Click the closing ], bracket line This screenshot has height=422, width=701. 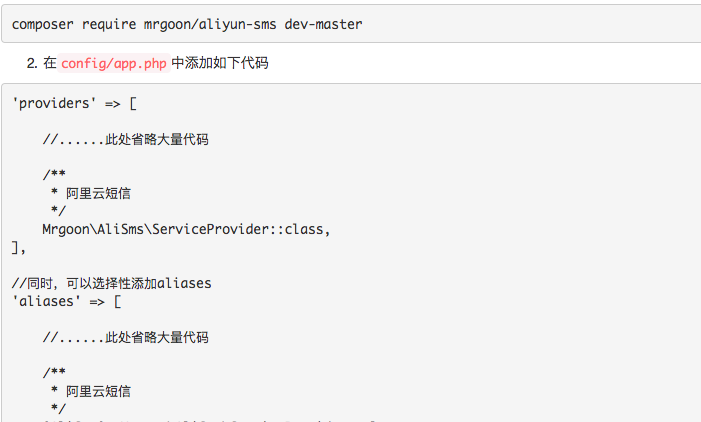click(19, 248)
